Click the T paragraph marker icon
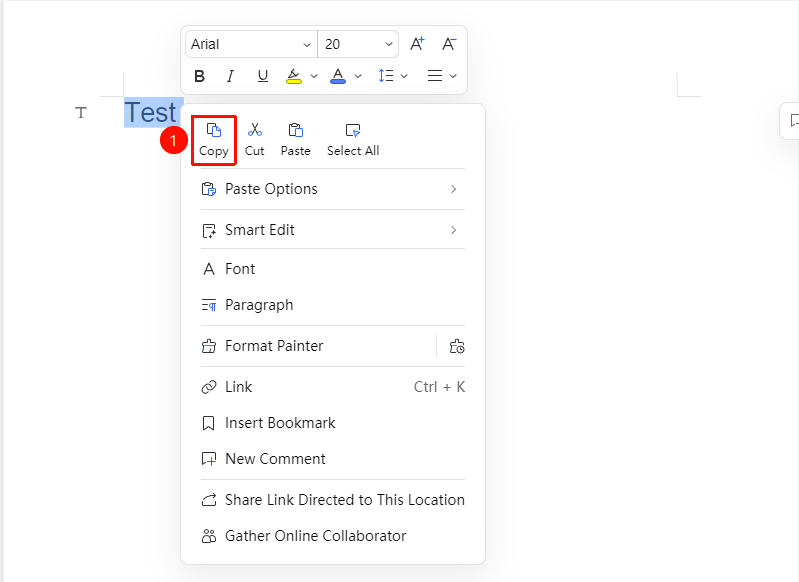The image size is (799, 582). 81,113
